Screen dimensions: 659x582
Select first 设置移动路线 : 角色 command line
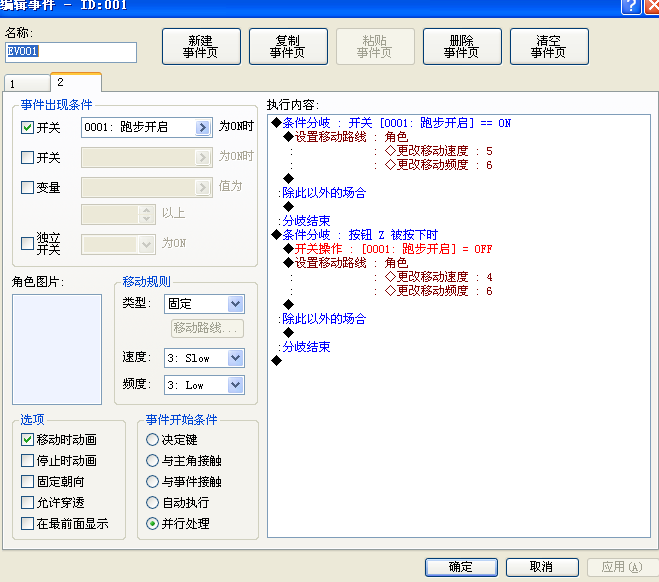[346, 137]
